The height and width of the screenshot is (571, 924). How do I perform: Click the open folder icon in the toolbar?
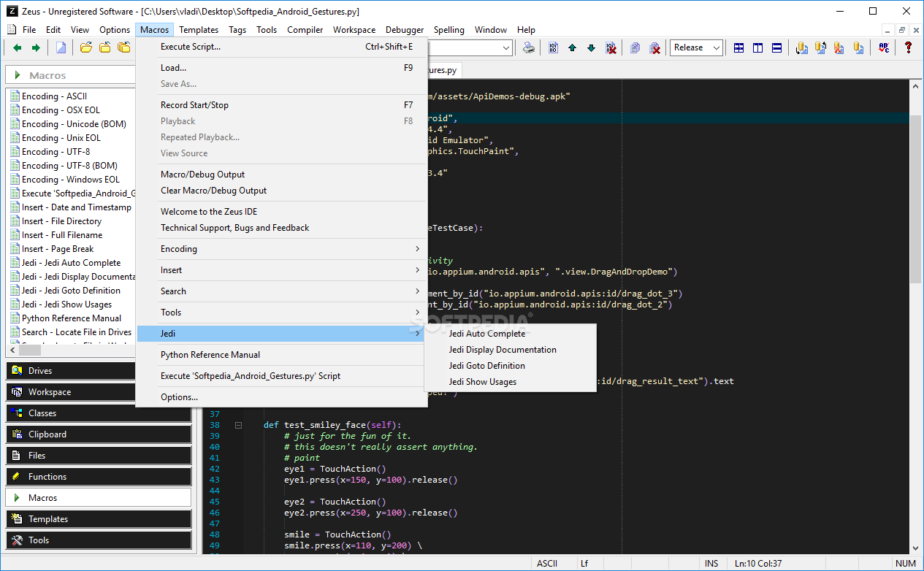point(86,47)
